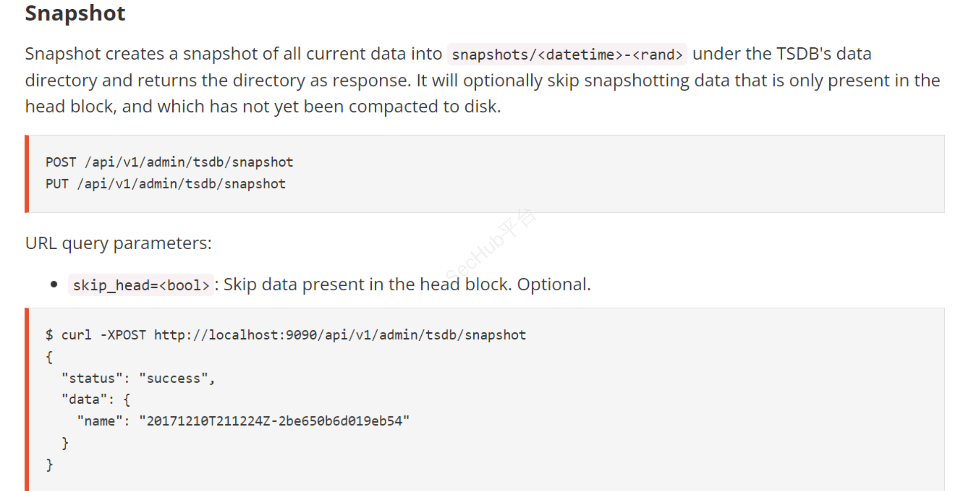Click the snapshots/<datetime>-<rand> inline code
980x491 pixels.
click(567, 55)
